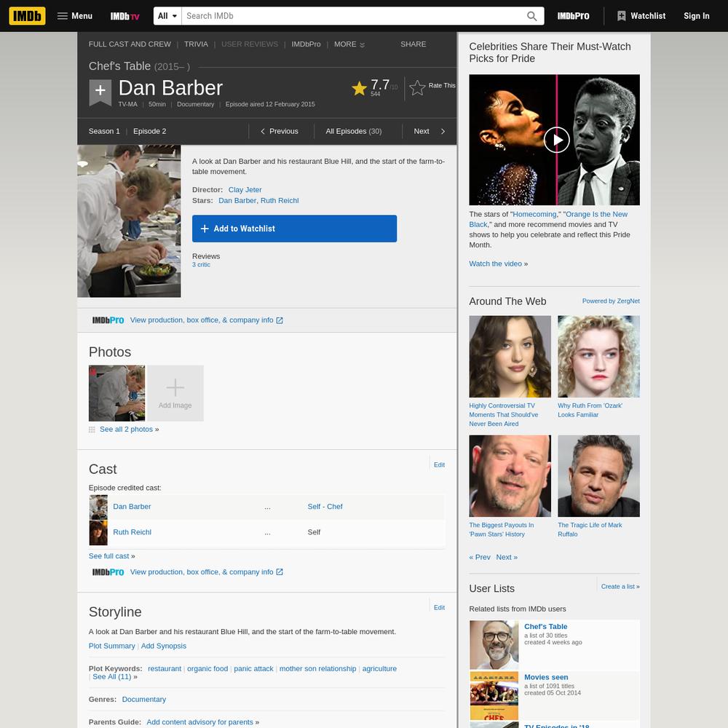Click the grid icon beside See all 2 photos
728x728 pixels.
92,430
